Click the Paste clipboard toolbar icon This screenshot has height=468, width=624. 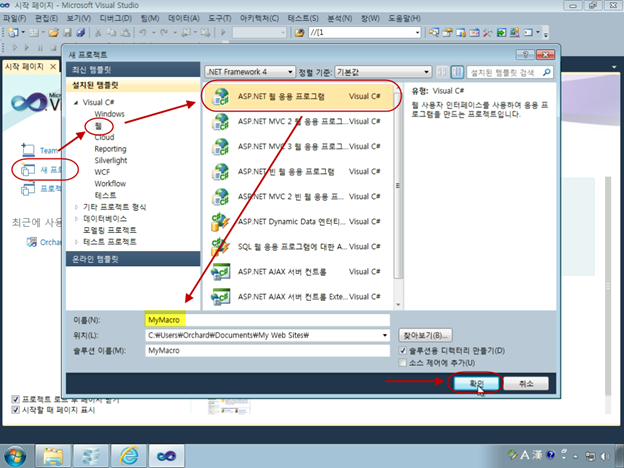pos(125,33)
